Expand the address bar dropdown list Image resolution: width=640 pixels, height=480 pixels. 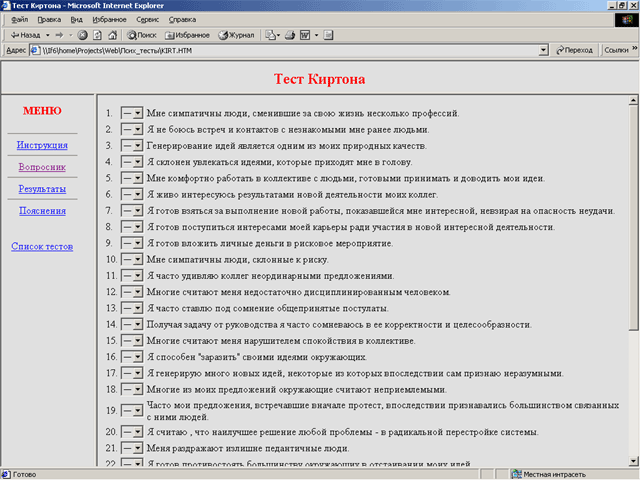[x=543, y=50]
